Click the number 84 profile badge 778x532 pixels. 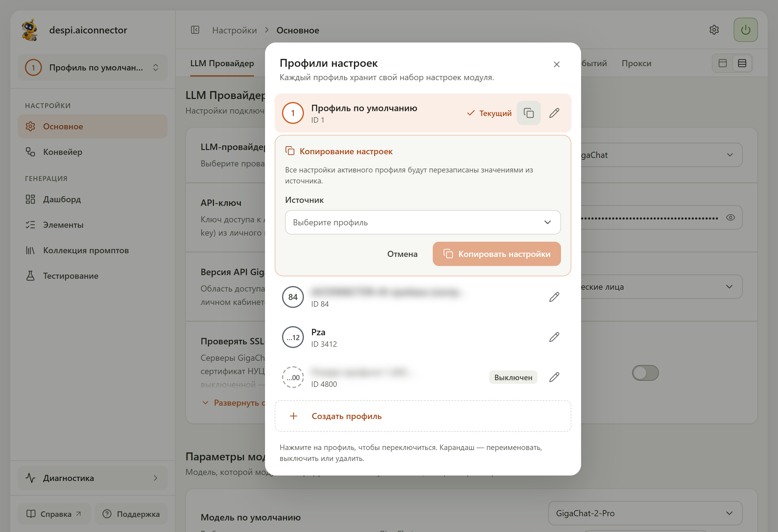click(x=293, y=297)
